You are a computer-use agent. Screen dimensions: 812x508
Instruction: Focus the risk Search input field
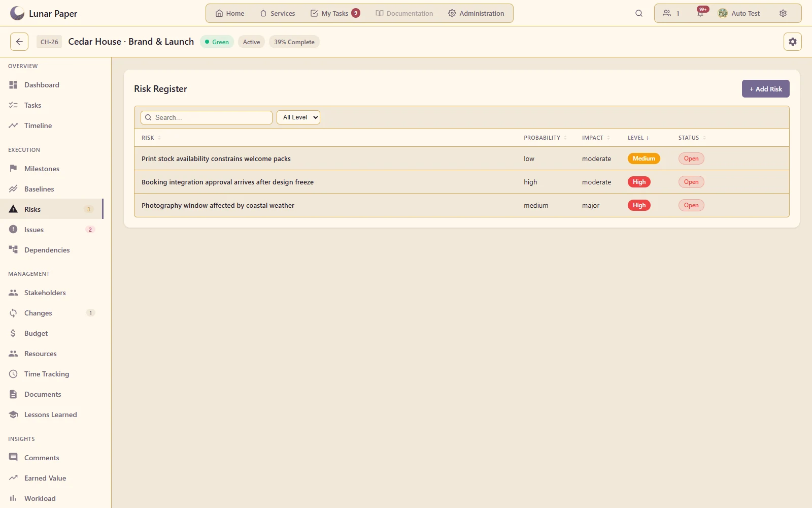pos(207,117)
